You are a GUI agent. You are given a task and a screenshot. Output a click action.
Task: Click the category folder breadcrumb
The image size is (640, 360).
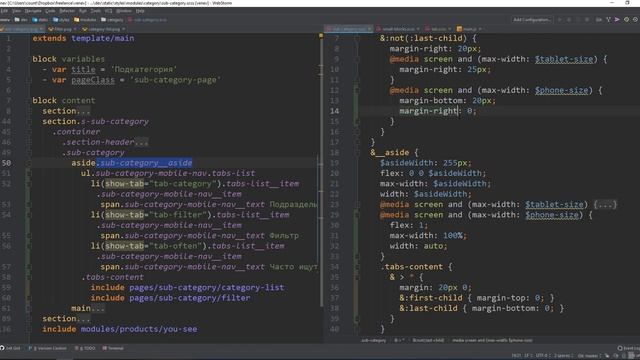click(112, 20)
